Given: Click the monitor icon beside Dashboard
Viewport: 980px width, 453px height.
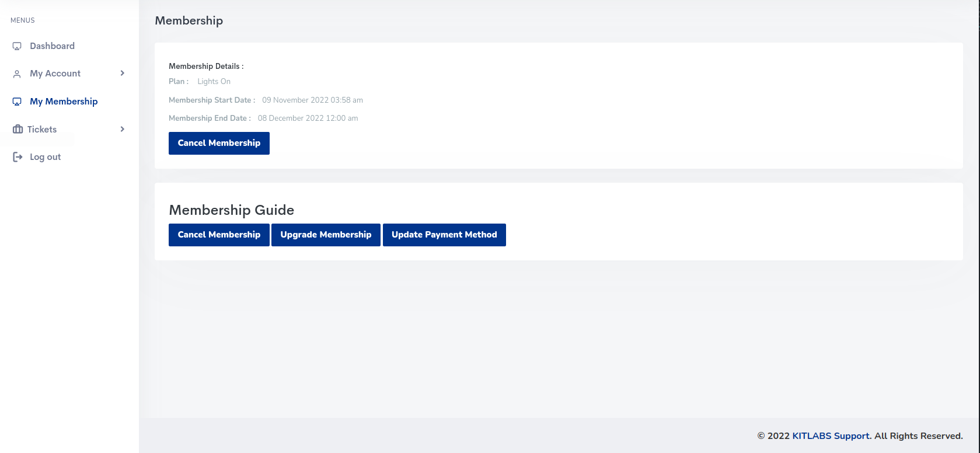Looking at the screenshot, I should coord(17,46).
